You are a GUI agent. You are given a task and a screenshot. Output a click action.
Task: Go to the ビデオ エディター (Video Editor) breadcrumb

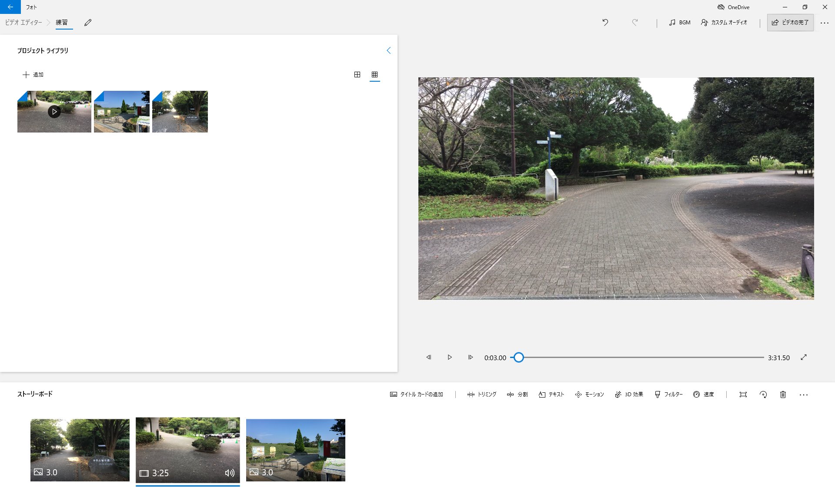[x=23, y=23]
